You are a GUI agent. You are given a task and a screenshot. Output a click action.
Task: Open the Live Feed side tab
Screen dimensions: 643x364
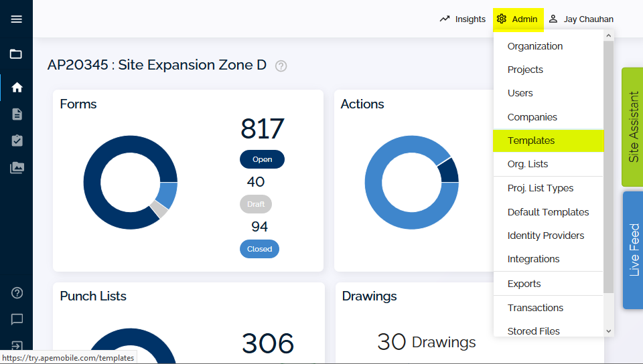coord(633,250)
